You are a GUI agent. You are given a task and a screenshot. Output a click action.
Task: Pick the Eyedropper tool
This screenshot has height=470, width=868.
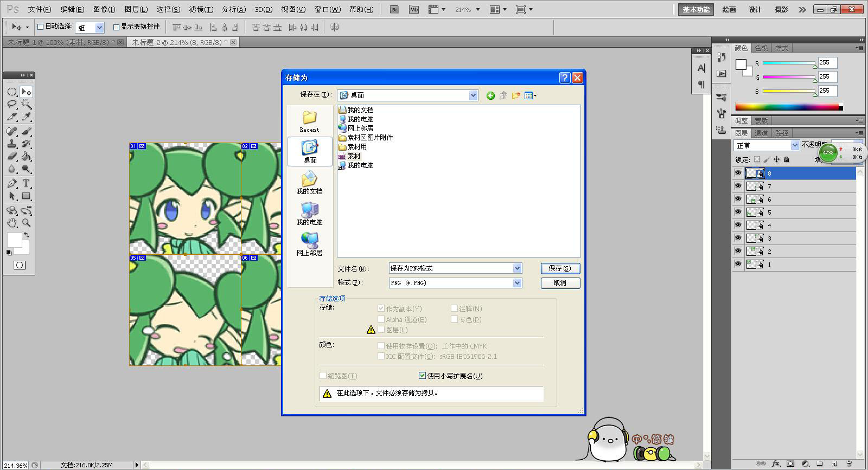pos(26,117)
